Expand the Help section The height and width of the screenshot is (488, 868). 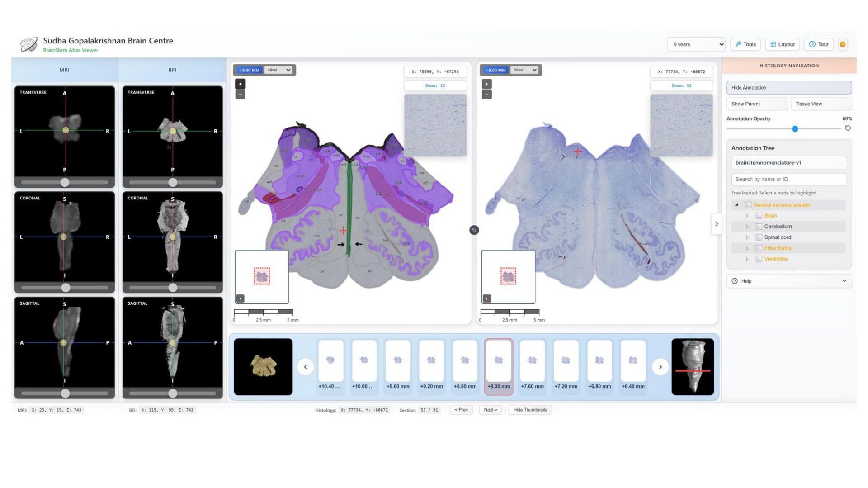click(x=789, y=281)
